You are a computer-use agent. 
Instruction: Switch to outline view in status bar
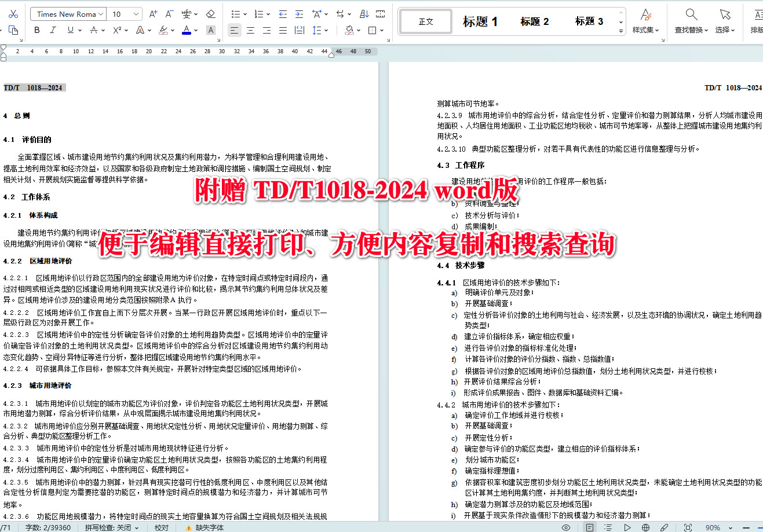(x=608, y=527)
